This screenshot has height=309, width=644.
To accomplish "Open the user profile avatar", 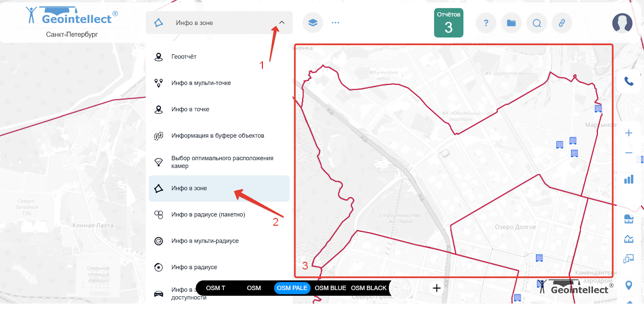I will pyautogui.click(x=622, y=23).
